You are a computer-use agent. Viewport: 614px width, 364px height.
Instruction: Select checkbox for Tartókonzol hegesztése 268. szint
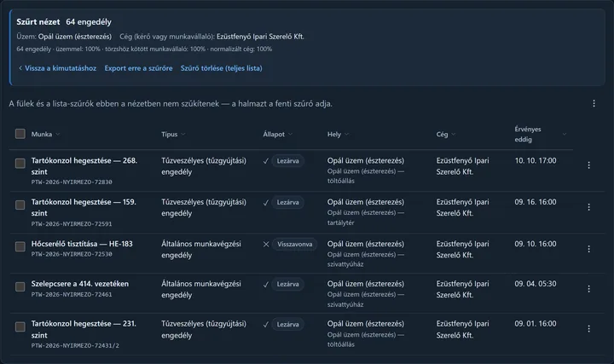tap(20, 163)
